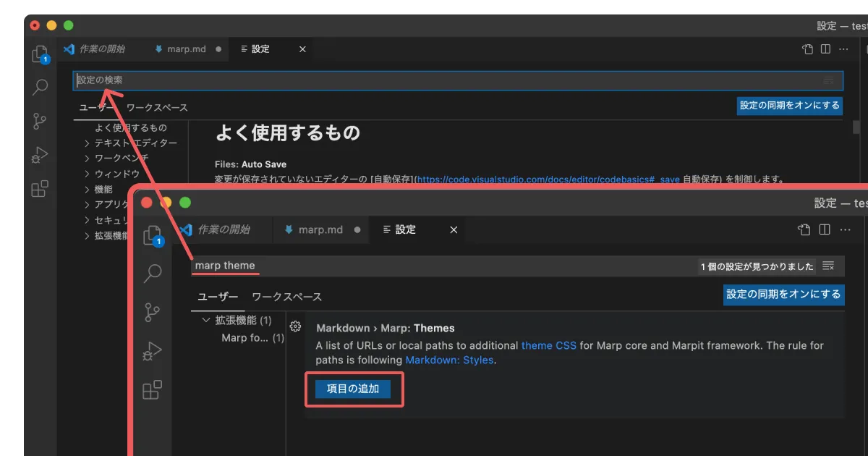Open Markdown: Styles link

click(x=449, y=360)
